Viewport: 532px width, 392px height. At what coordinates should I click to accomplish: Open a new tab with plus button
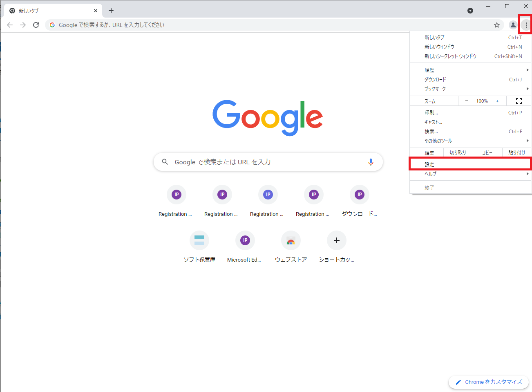[111, 11]
